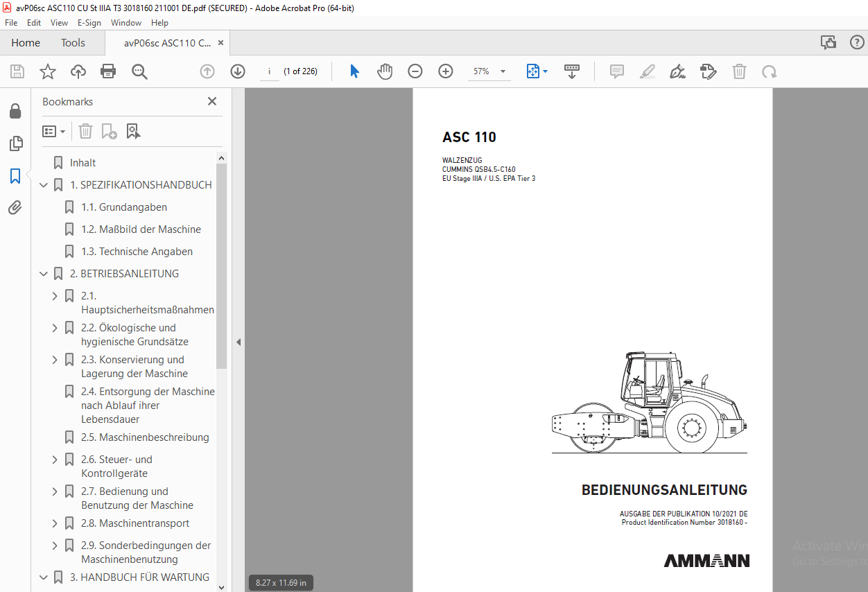Upload file to cloud icon
This screenshot has height=592, width=868.
point(78,71)
